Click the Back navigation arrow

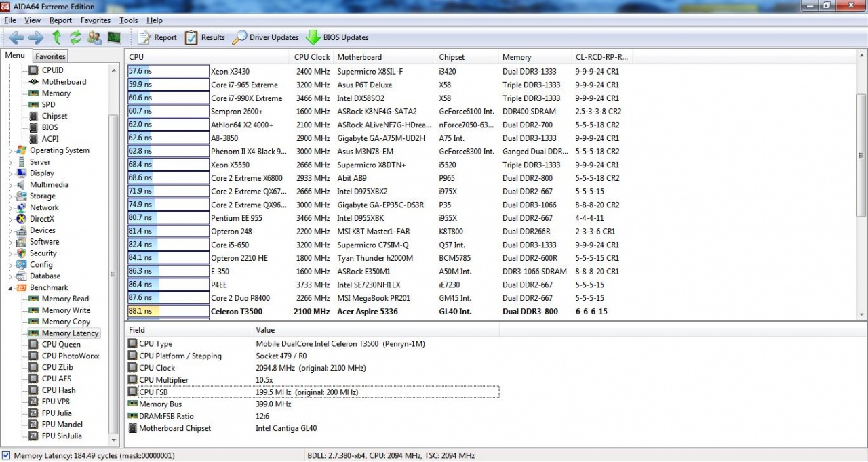tap(17, 37)
